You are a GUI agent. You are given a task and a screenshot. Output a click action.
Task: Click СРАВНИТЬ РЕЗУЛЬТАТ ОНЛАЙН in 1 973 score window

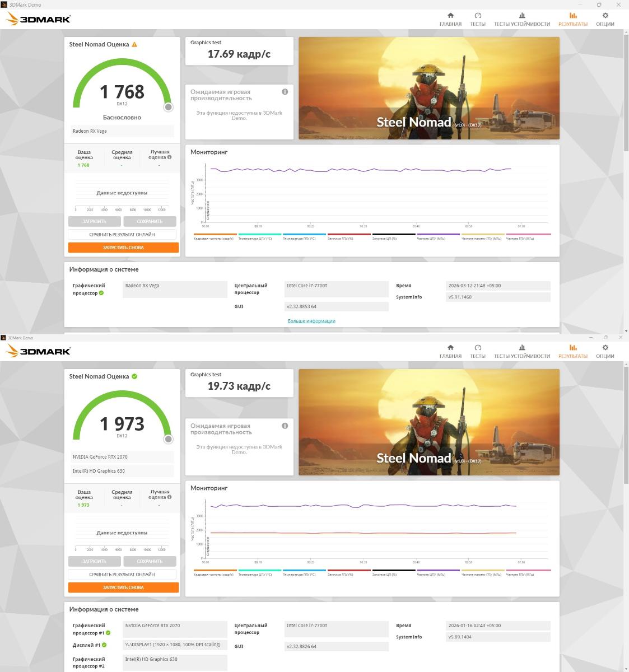122,575
